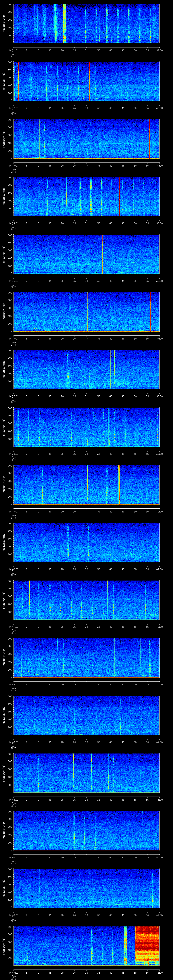This screenshot has width=173, height=980.
Task: Click the '14:42:00' start time label
Action: [x=14, y=684]
